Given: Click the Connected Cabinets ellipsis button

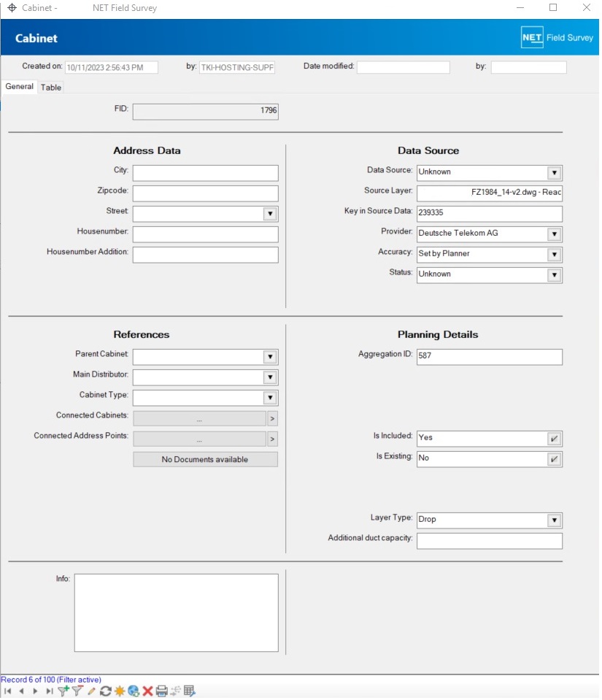Looking at the screenshot, I should coord(199,418).
